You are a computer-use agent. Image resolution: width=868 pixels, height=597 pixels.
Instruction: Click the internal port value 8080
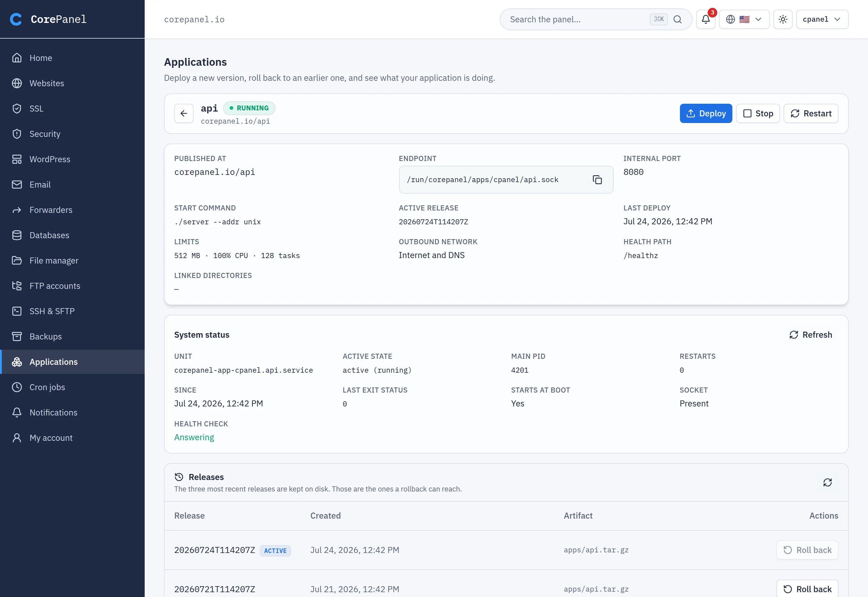coord(633,172)
